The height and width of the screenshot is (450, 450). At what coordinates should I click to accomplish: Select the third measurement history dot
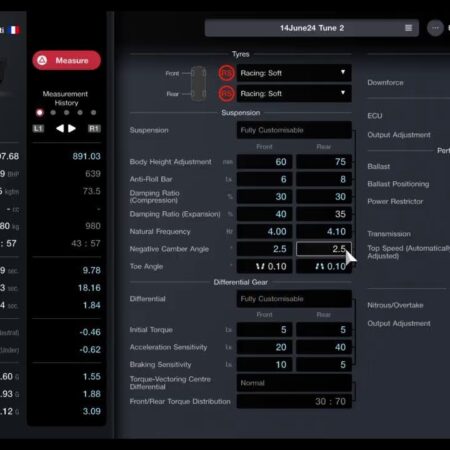(x=67, y=113)
